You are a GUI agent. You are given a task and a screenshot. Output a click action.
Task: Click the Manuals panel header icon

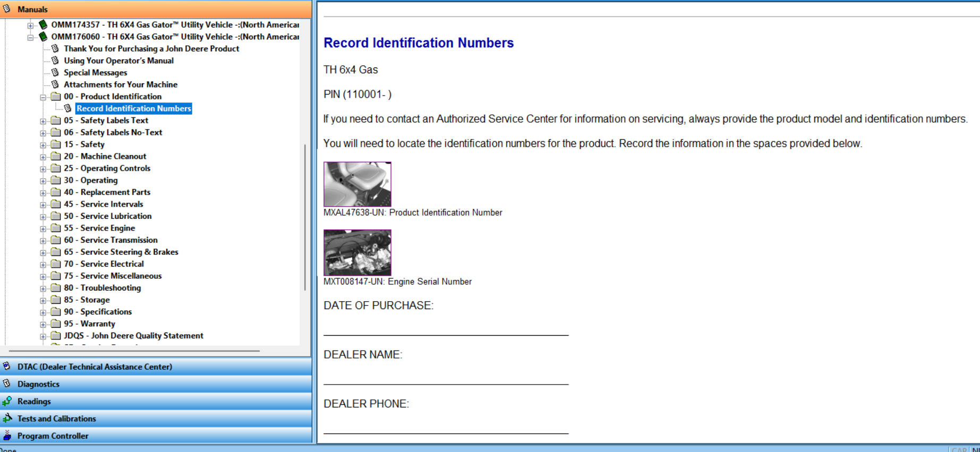pos(7,8)
